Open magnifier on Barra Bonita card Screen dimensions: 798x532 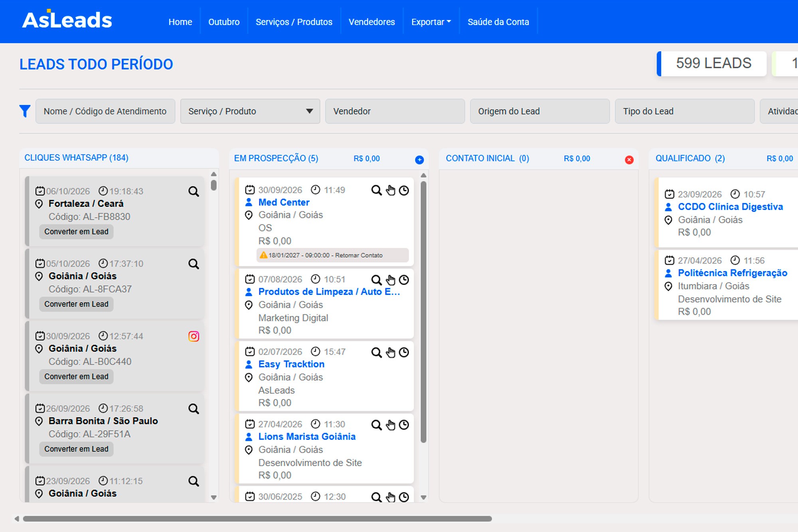194,409
